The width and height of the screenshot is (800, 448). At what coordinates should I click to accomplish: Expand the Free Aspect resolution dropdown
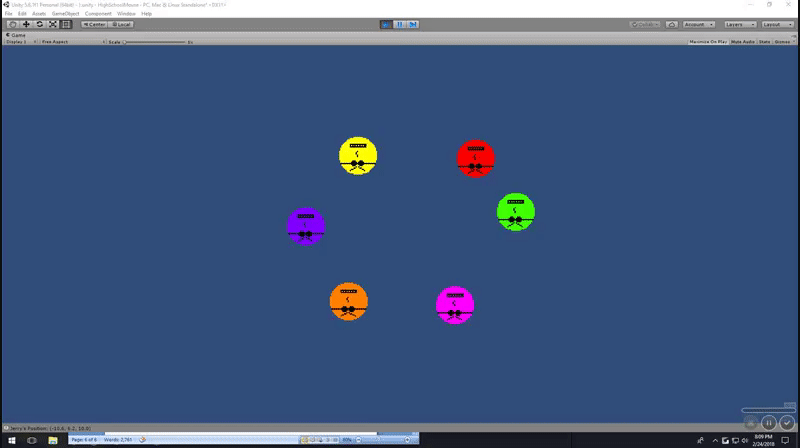[68, 42]
